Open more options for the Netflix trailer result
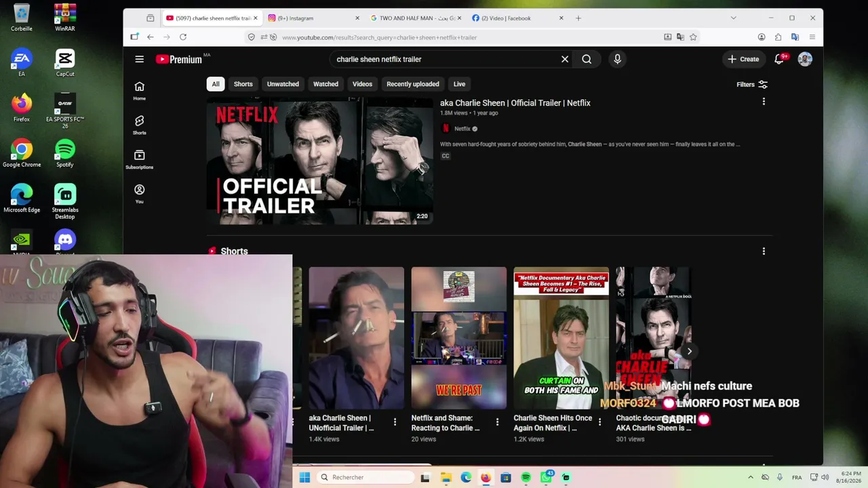 [764, 102]
